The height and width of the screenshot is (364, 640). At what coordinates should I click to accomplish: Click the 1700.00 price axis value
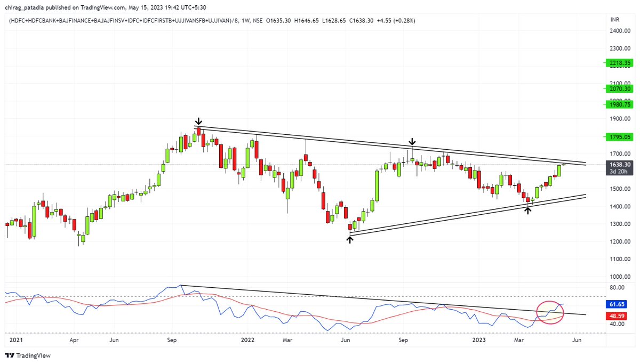620,154
